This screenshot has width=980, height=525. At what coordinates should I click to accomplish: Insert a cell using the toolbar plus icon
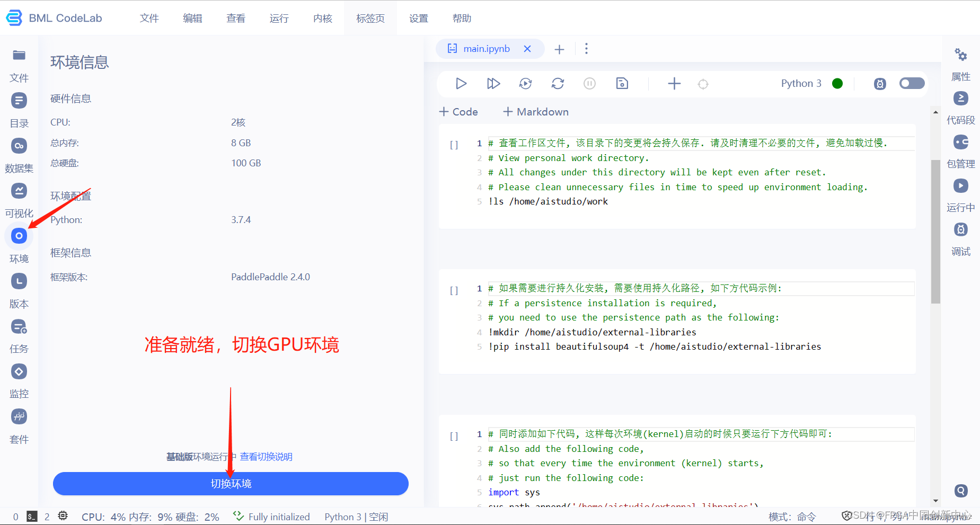tap(674, 84)
